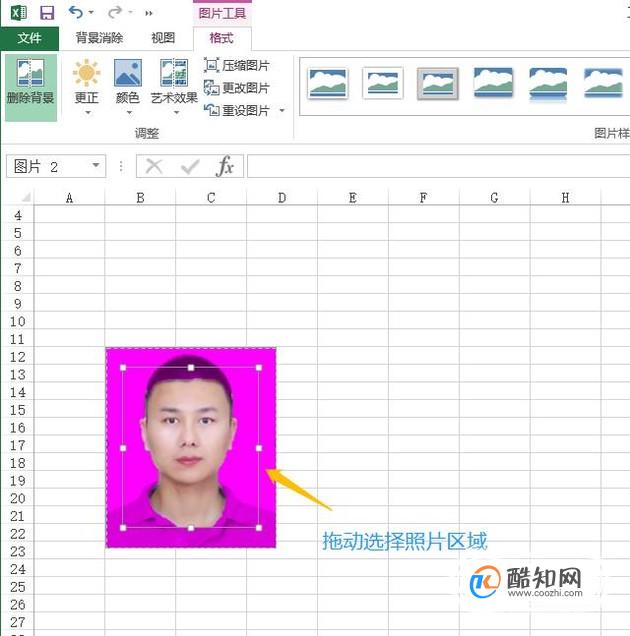Select column C header
630x636 pixels.
coord(211,198)
